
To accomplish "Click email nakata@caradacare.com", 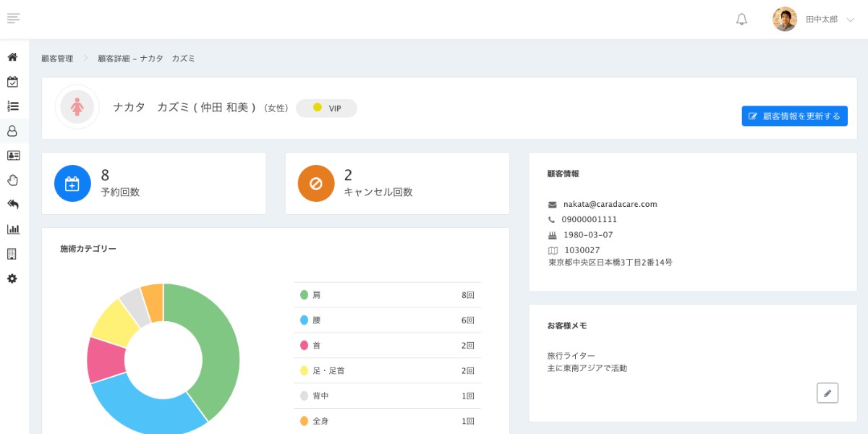I will click(x=610, y=205).
